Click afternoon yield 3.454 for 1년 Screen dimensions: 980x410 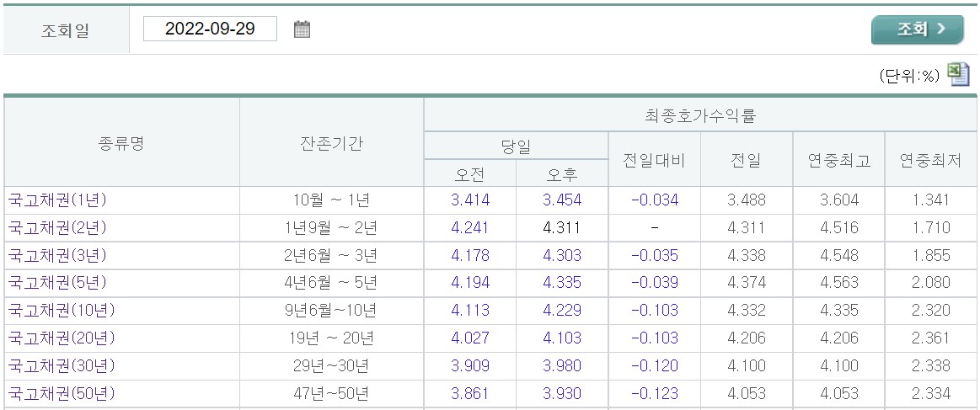562,200
